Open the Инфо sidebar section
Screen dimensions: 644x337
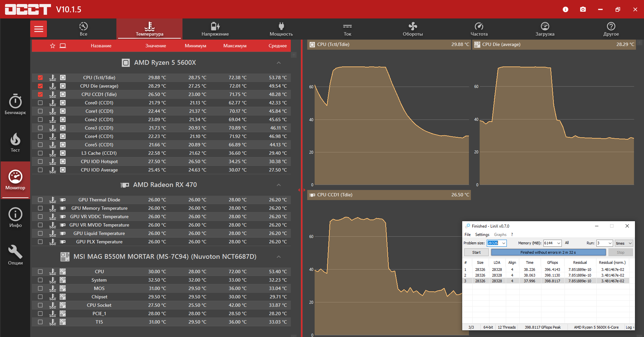click(x=15, y=218)
